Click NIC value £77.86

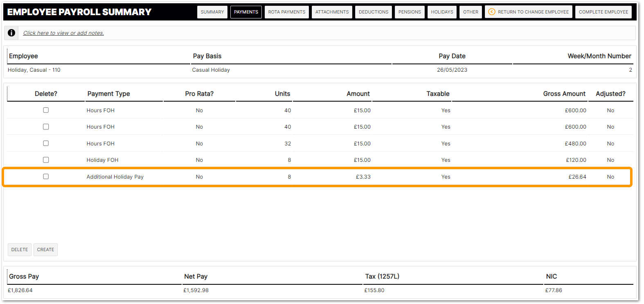coord(554,290)
